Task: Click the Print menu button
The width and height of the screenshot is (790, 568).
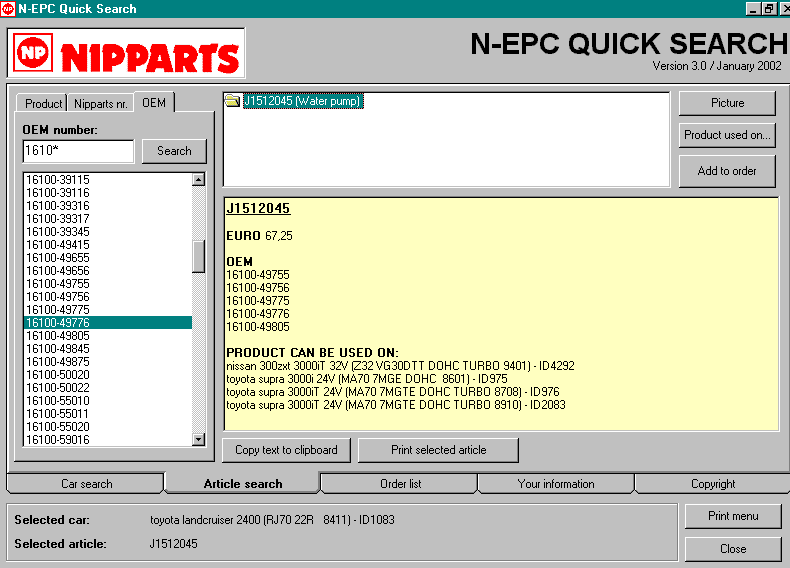Action: coord(733,516)
